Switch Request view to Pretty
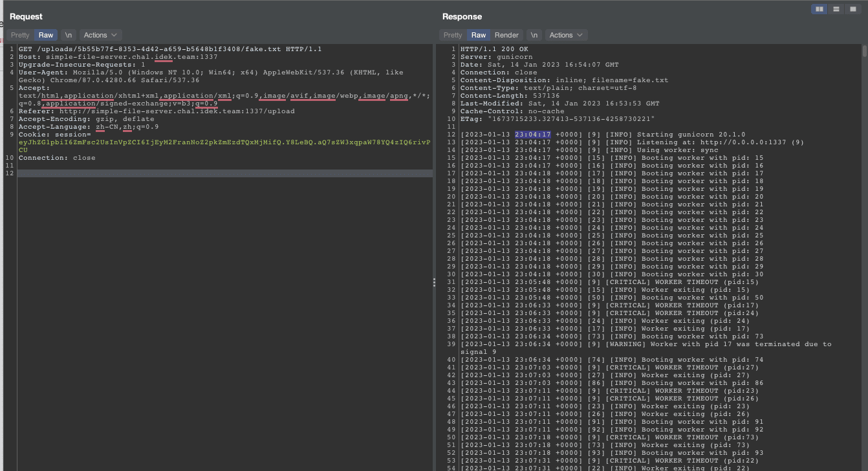The image size is (868, 471). pos(20,35)
